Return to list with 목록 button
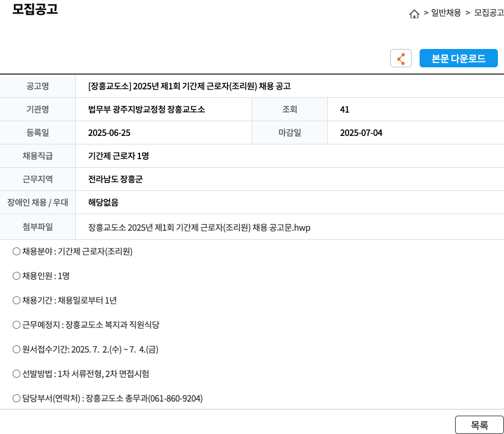 [480, 425]
